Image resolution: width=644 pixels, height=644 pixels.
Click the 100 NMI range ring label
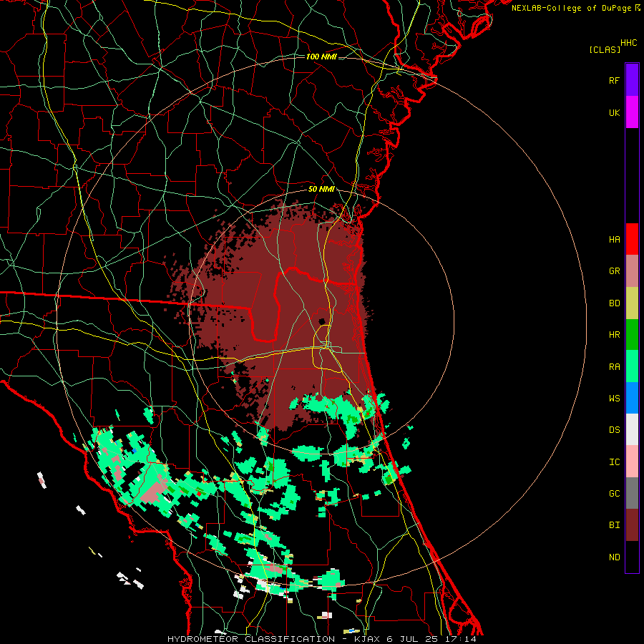point(321,57)
